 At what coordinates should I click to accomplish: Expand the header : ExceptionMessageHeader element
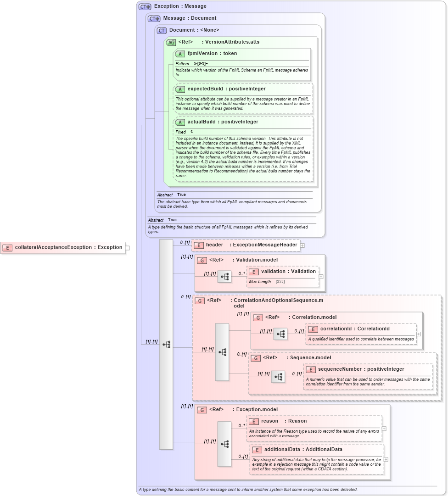pos(302,245)
